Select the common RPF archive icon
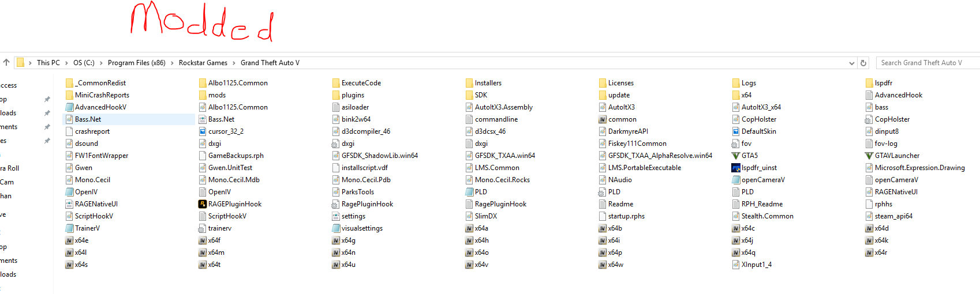The height and width of the screenshot is (294, 980). [603, 119]
